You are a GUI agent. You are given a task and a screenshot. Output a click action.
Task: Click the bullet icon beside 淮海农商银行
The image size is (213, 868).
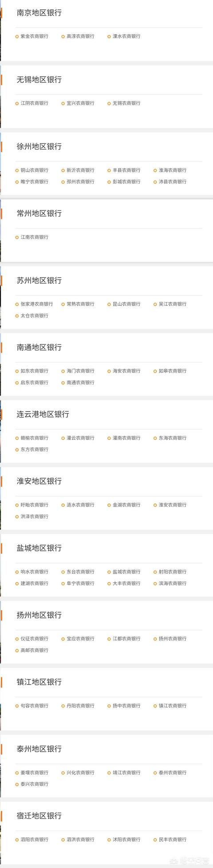point(155,170)
